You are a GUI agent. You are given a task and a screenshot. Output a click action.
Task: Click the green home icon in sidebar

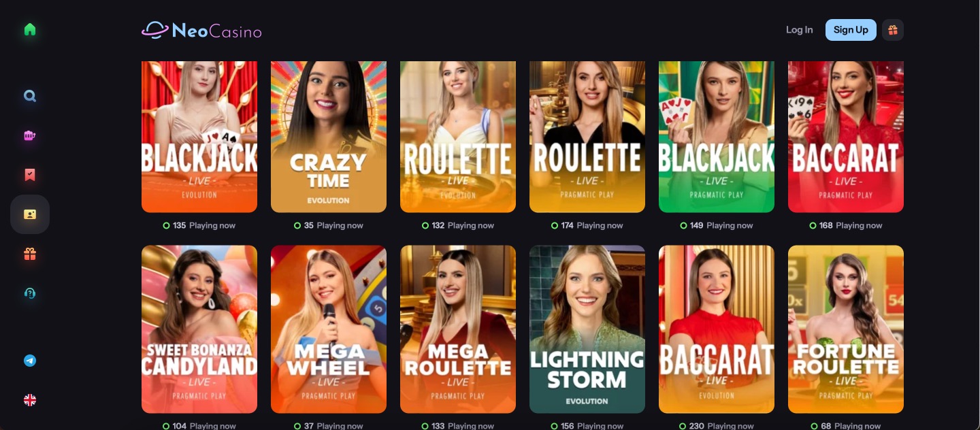30,29
